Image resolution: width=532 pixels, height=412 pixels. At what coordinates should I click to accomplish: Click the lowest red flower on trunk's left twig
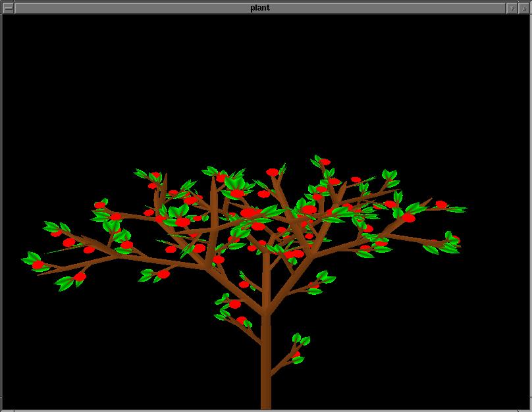242,321
